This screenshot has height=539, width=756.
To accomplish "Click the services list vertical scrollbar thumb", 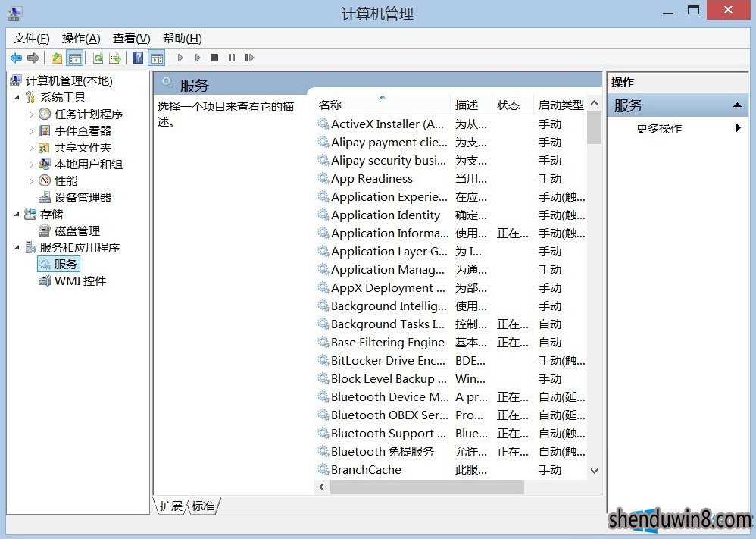I will pos(595,127).
